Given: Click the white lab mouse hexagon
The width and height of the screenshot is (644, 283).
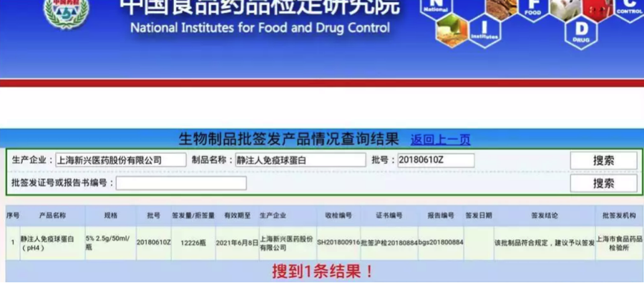Looking at the screenshot, I should click(565, 10).
